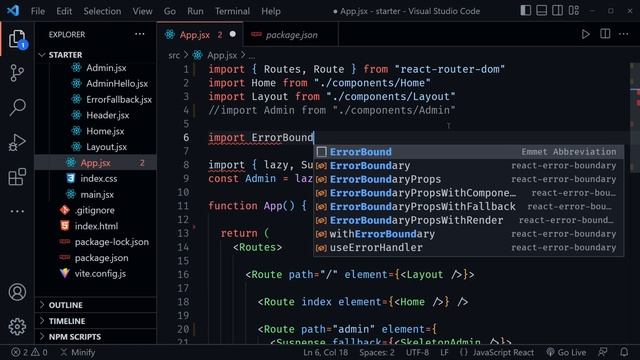
Task: Click the VS Code logo icon
Action: coord(13,11)
